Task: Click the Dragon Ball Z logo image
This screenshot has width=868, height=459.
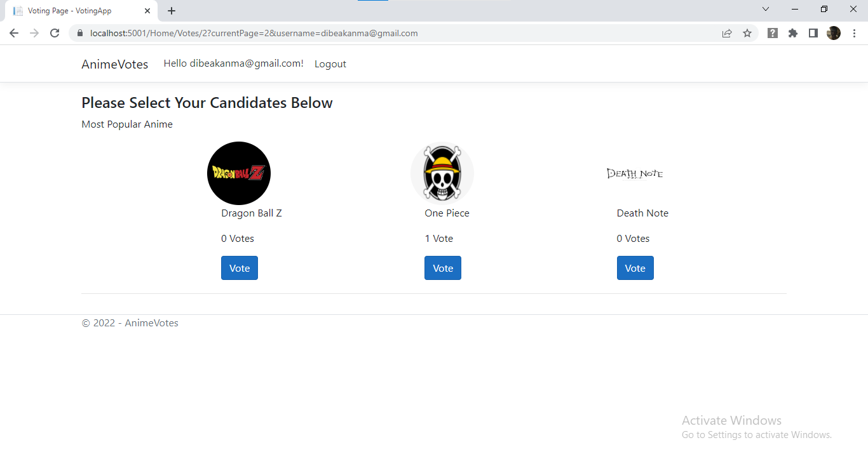Action: [x=238, y=173]
